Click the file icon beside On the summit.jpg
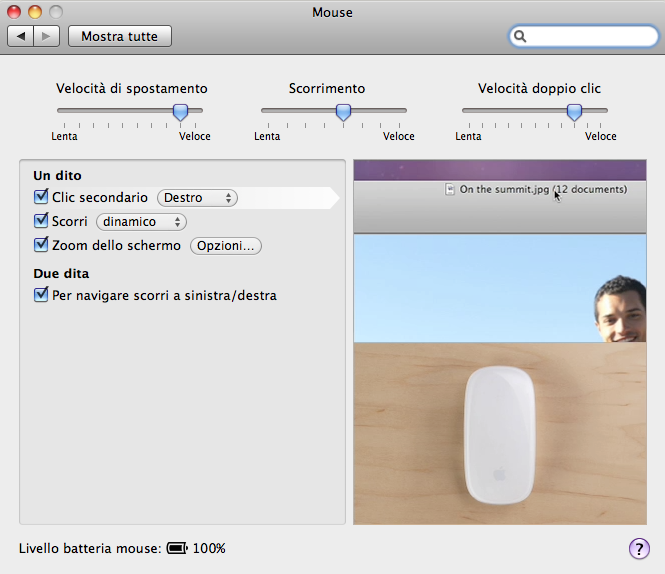665x574 pixels. coord(450,189)
